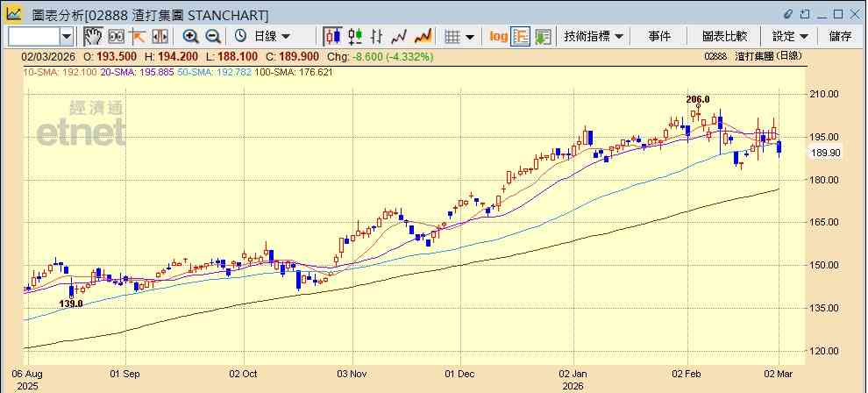
Task: Click the 50-SMA: 192.782 label
Action: 214,72
